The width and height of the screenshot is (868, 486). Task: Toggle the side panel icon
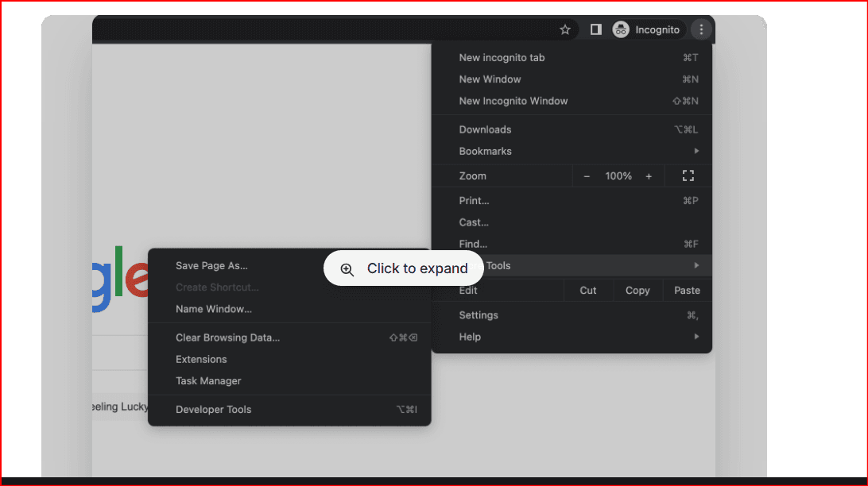595,29
